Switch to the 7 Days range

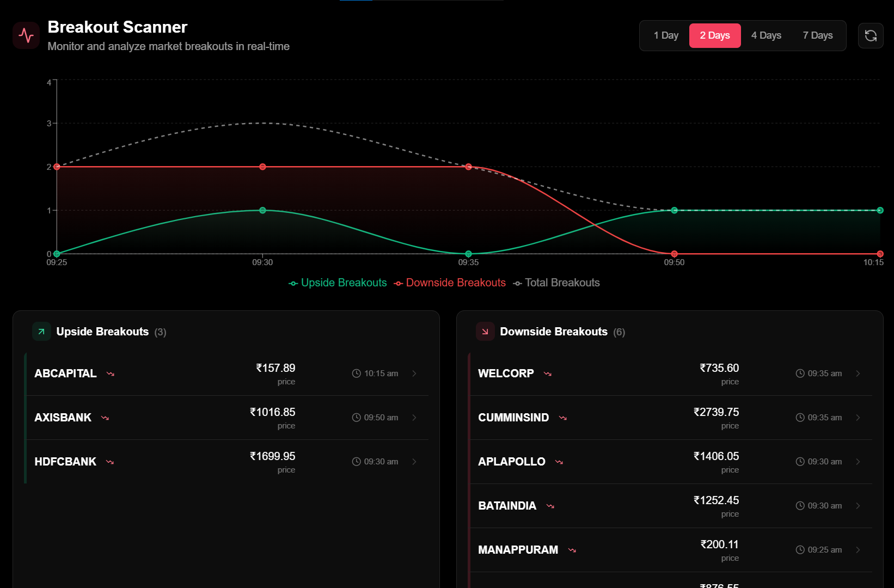pyautogui.click(x=818, y=35)
